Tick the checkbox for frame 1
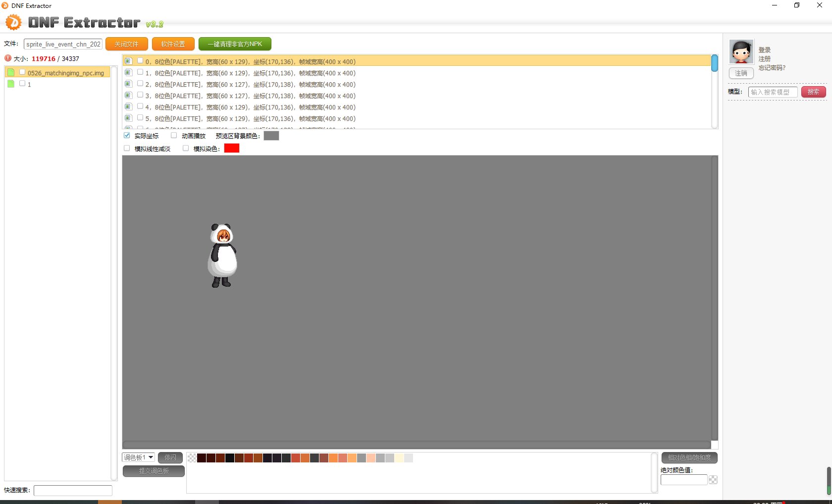This screenshot has width=832, height=504. pos(140,72)
